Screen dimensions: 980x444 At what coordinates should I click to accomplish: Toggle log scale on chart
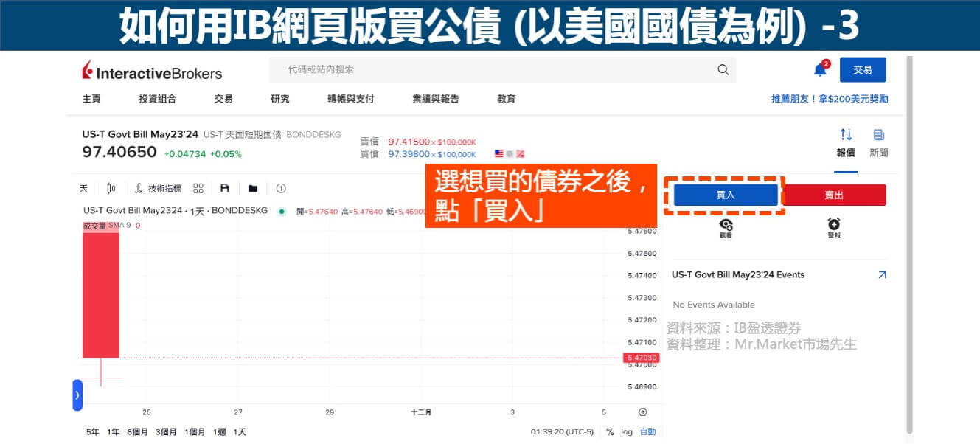[x=627, y=431]
